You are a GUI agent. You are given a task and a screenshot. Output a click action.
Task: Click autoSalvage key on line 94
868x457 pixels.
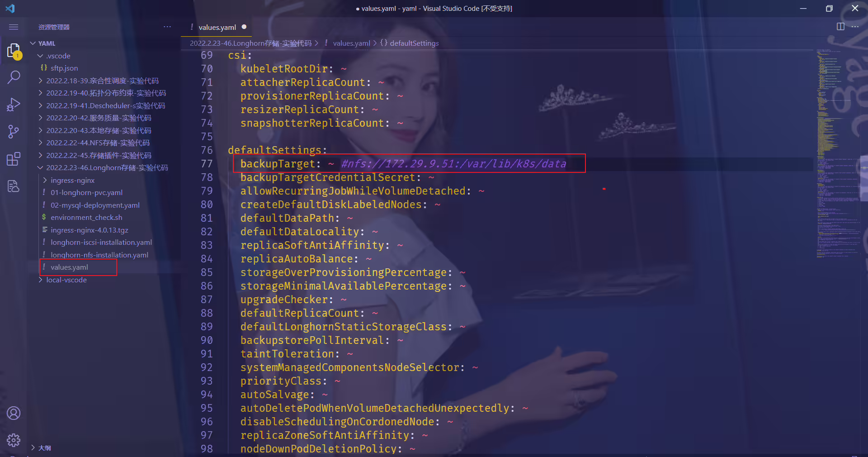point(274,395)
